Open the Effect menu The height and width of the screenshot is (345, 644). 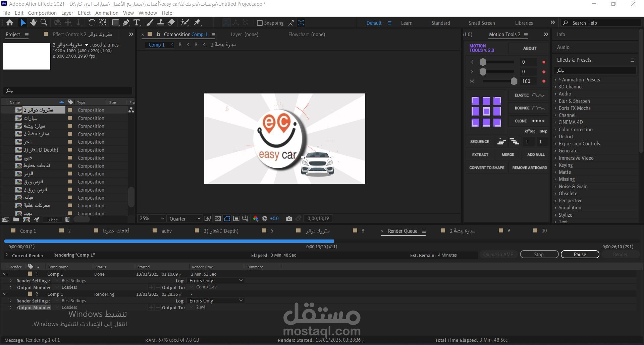coord(84,13)
